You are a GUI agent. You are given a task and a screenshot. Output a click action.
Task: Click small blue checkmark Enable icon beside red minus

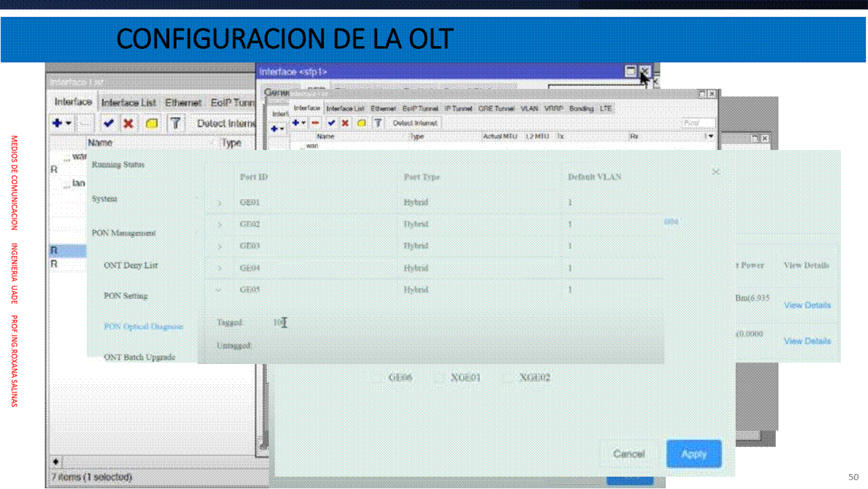pyautogui.click(x=331, y=123)
